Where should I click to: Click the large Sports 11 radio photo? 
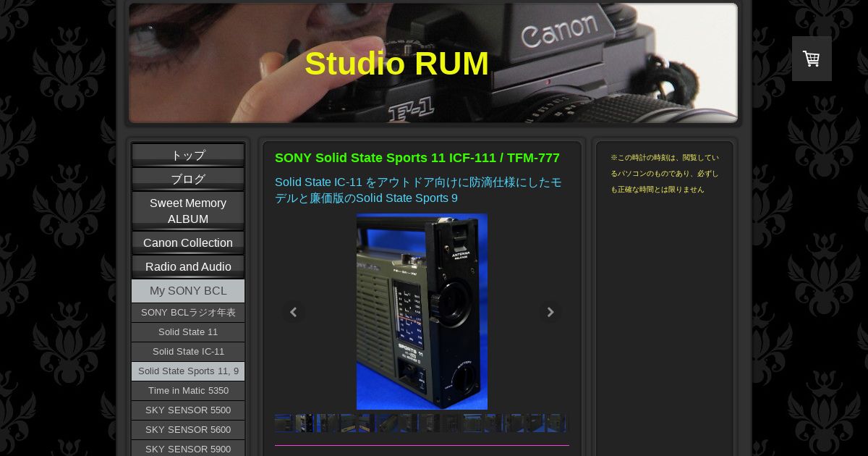[x=422, y=311]
